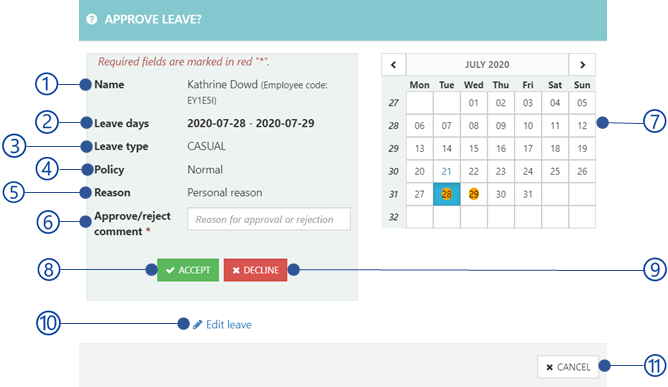This screenshot has width=668, height=387.
Task: Pick July 05 on the calendar
Action: click(582, 103)
